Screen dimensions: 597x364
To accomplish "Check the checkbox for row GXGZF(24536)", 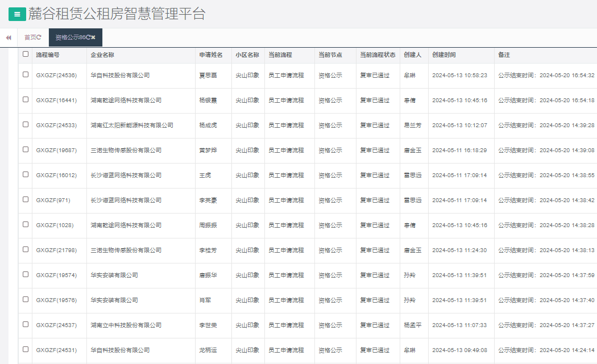I will coord(25,75).
